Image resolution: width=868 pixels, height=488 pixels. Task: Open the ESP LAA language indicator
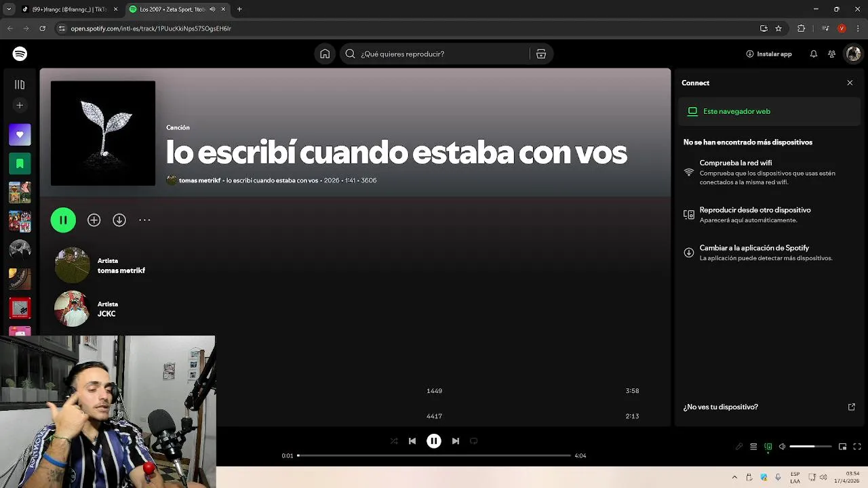pyautogui.click(x=795, y=477)
